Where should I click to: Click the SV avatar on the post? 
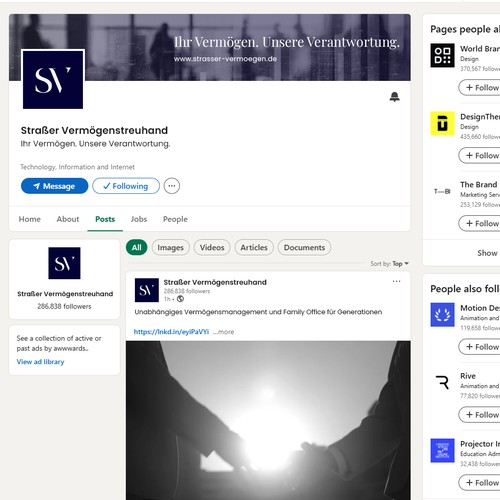tap(147, 290)
